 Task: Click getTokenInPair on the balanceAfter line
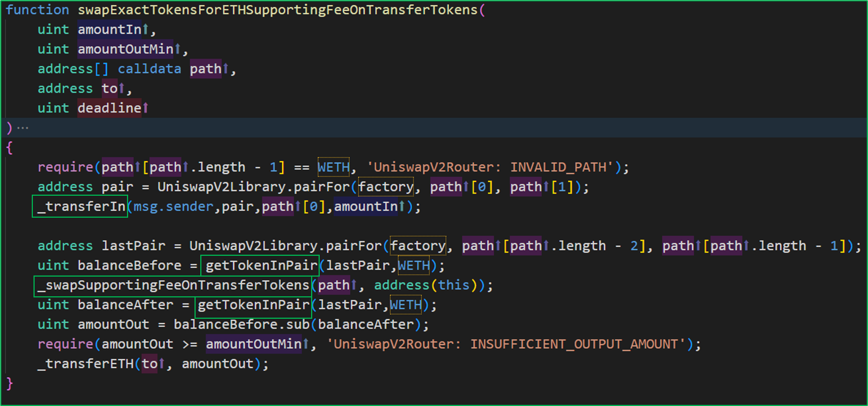click(254, 305)
